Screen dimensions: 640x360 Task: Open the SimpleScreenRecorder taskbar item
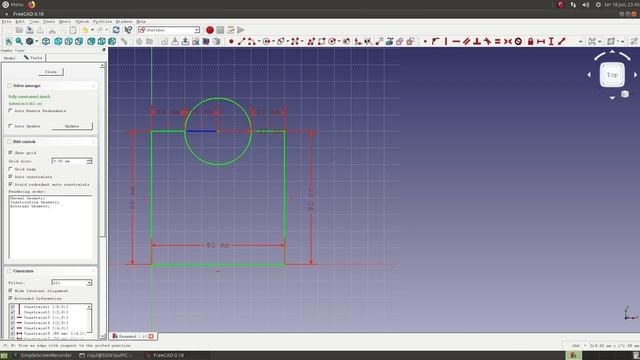click(x=42, y=356)
